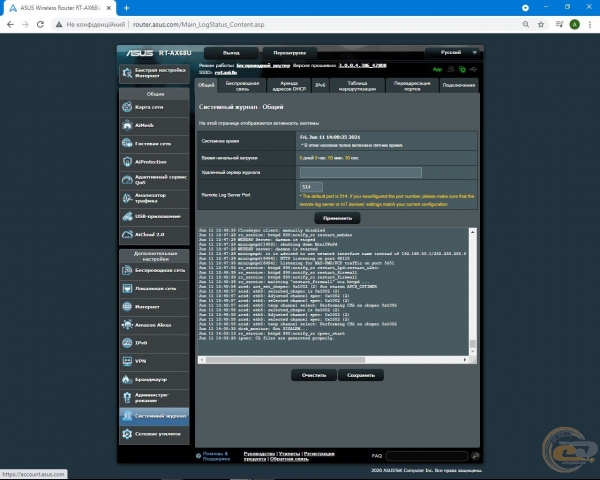Open the Feedback link in footer
This screenshot has width=600, height=480.
(289, 459)
